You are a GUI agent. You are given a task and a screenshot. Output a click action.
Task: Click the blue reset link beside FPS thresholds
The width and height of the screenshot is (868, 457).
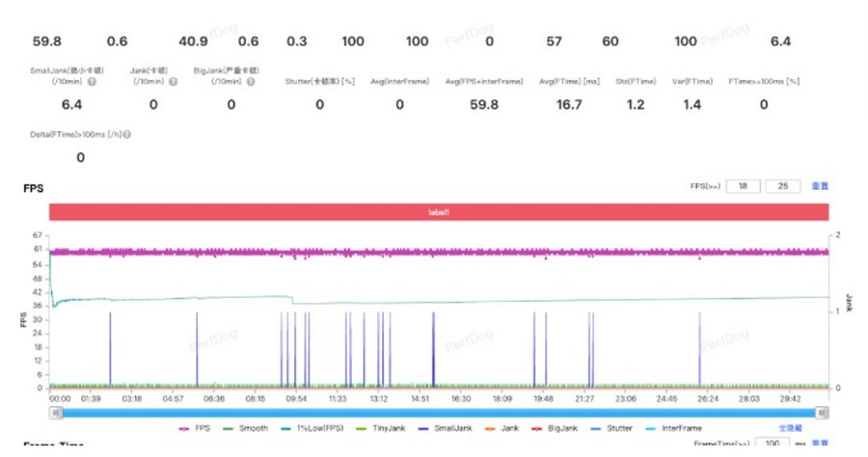pyautogui.click(x=819, y=186)
